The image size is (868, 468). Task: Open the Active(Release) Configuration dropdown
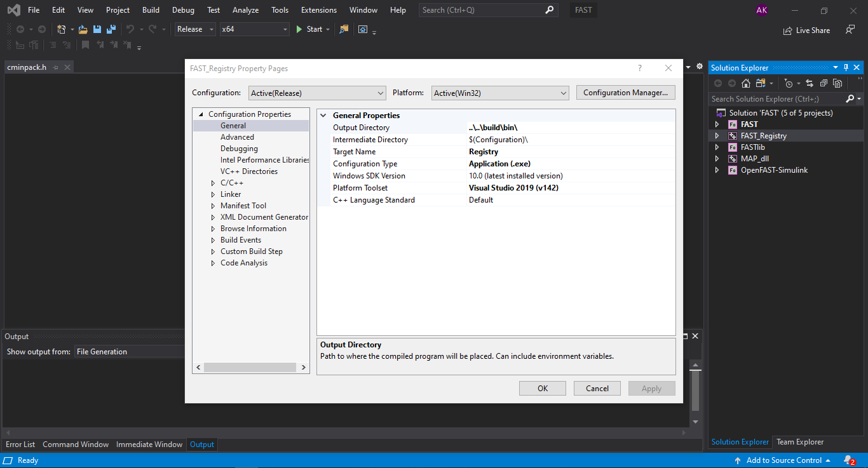pyautogui.click(x=316, y=92)
